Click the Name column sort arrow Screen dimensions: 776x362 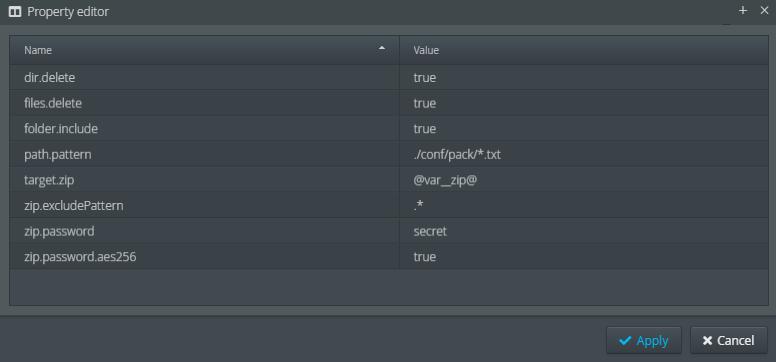(382, 48)
